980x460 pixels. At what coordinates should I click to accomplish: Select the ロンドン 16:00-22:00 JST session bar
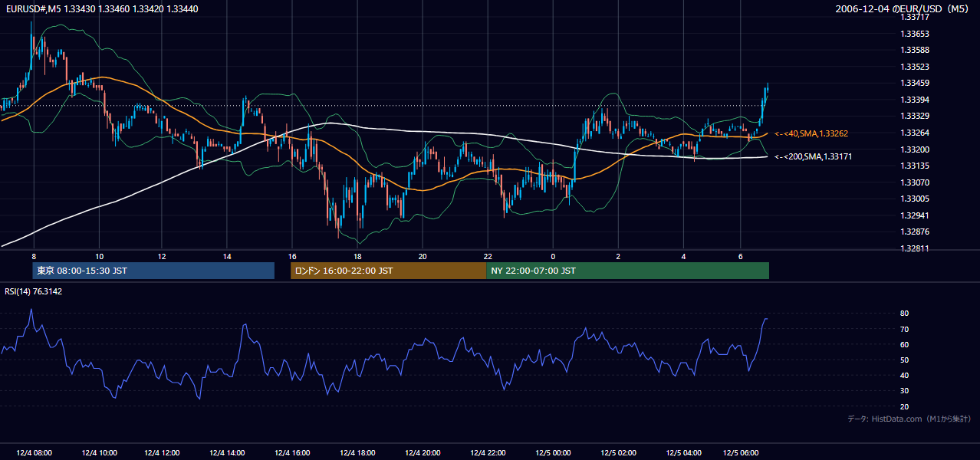click(388, 271)
